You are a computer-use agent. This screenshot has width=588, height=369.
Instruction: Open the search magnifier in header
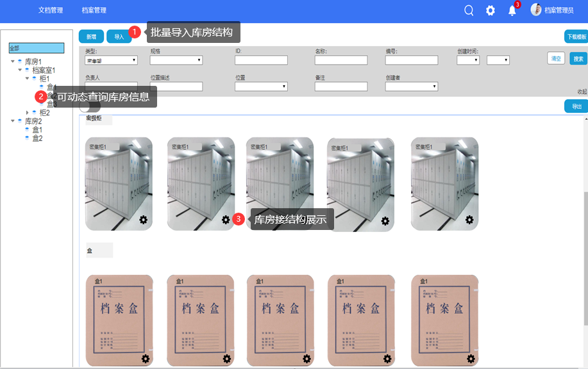469,10
